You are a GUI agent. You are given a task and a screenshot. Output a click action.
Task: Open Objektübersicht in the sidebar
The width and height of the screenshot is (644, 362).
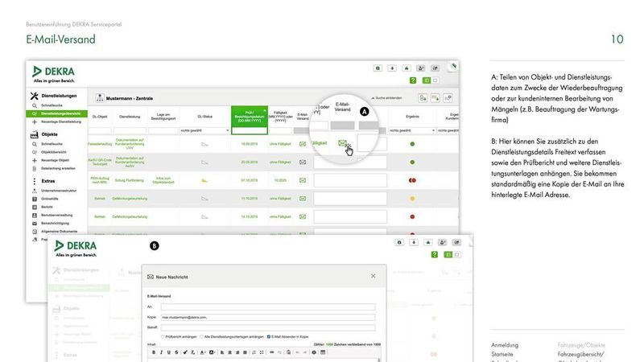coord(53,152)
